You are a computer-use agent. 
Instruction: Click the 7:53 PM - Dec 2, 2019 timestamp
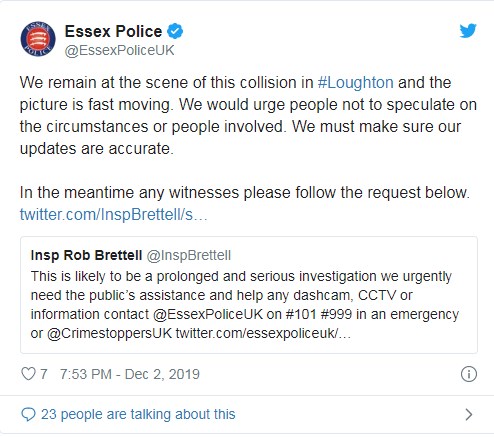pyautogui.click(x=130, y=374)
